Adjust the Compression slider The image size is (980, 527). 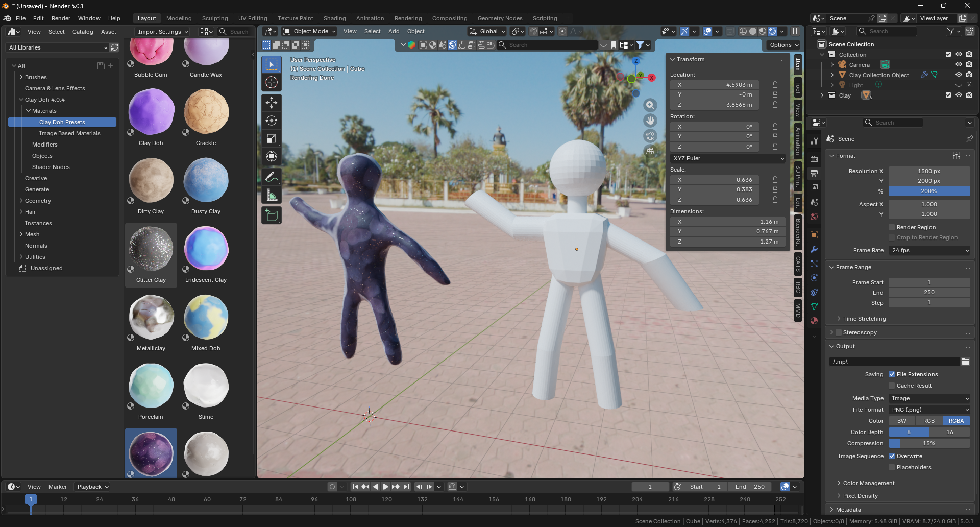[929, 443]
